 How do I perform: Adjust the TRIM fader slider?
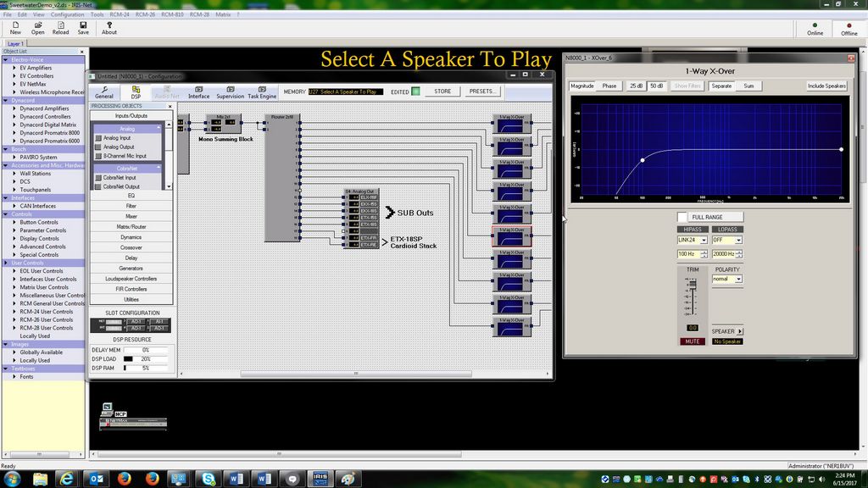[x=692, y=284]
